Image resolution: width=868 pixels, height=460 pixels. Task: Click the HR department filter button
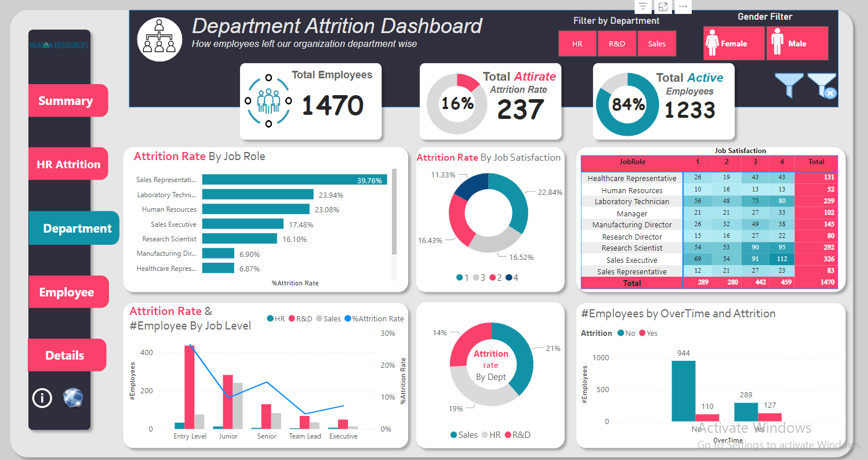pos(577,43)
